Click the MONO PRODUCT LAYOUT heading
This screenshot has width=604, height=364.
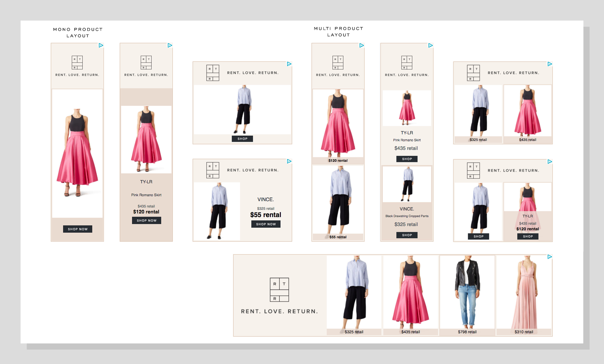pyautogui.click(x=78, y=32)
